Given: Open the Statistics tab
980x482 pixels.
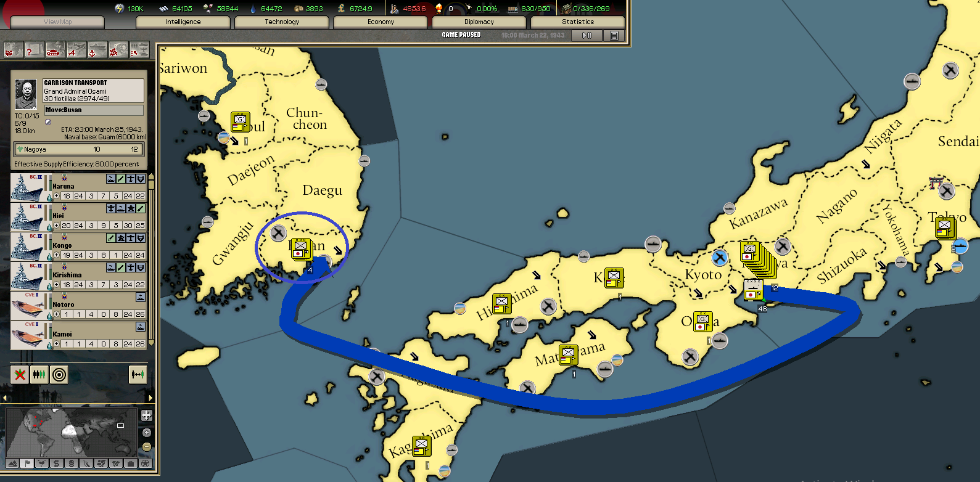Looking at the screenshot, I should pos(578,22).
